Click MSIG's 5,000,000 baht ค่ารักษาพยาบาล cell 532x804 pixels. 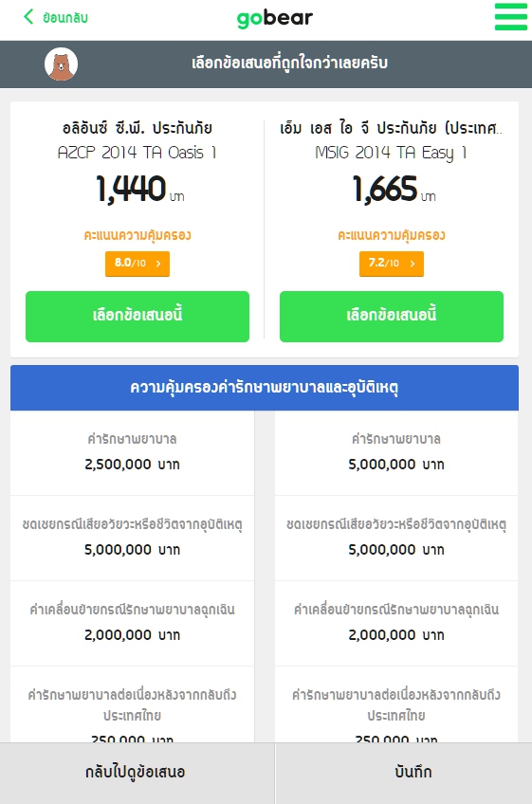click(x=396, y=453)
